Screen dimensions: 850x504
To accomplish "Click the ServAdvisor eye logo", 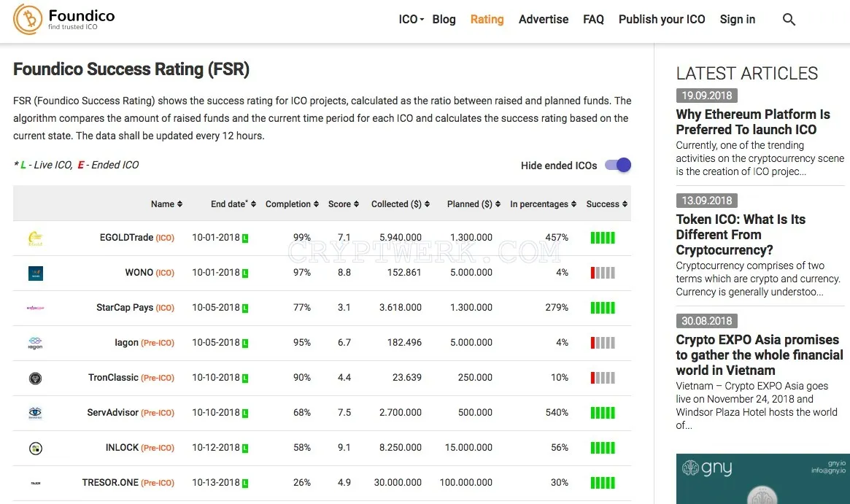I will point(35,413).
